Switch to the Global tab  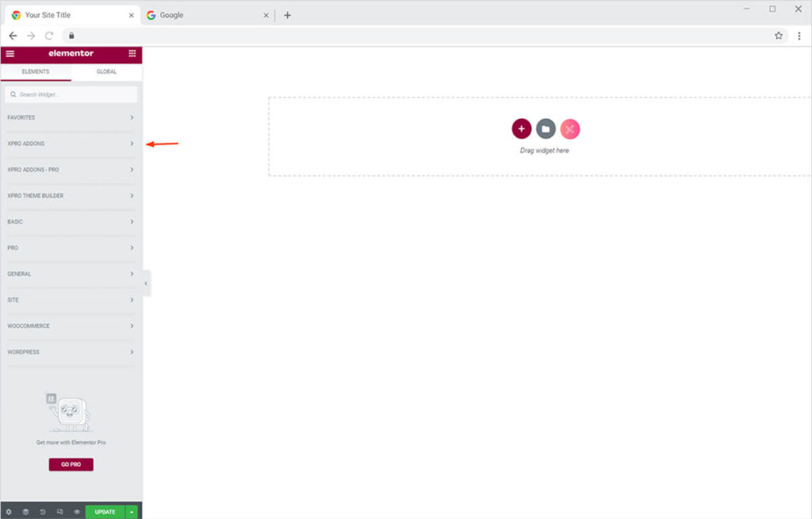tap(106, 71)
